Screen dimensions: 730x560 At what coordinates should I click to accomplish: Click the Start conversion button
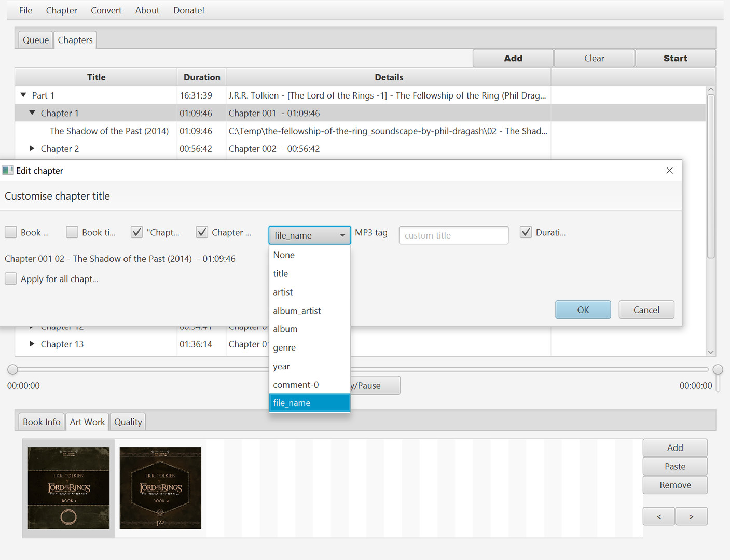(x=675, y=58)
